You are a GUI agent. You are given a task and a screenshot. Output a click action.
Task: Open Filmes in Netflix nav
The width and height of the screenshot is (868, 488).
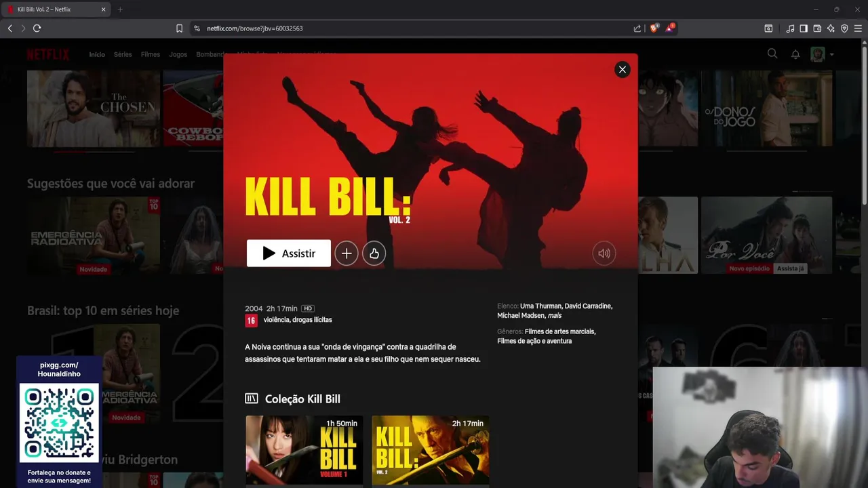pos(151,54)
